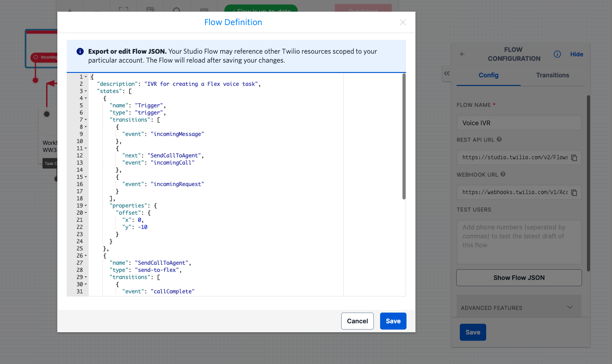This screenshot has width=612, height=364.
Task: Click the "callComplete" event value
Action: (x=172, y=292)
